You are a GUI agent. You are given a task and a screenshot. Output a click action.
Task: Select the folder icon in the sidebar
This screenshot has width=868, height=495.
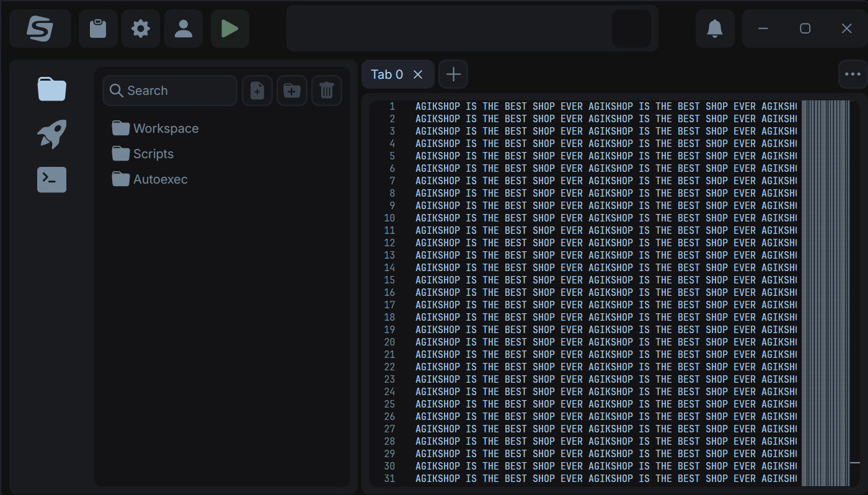(51, 89)
